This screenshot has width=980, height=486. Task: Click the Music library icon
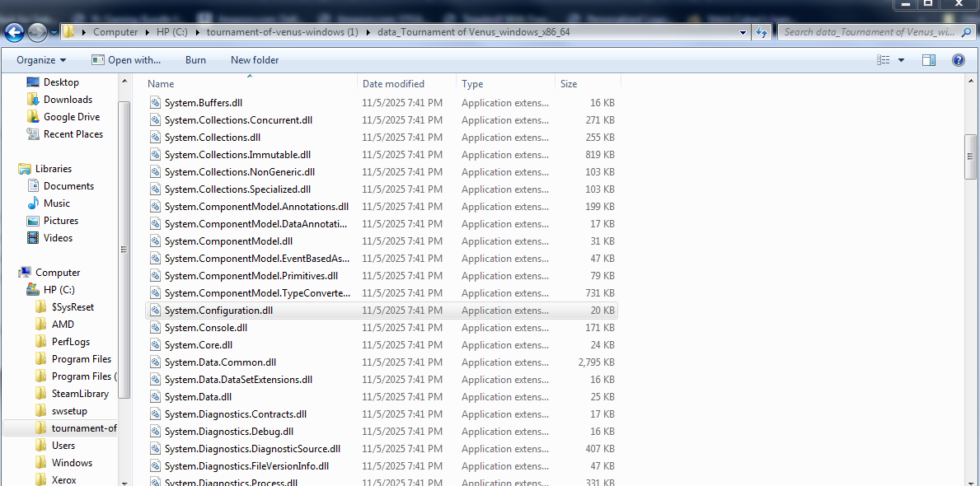coord(33,203)
